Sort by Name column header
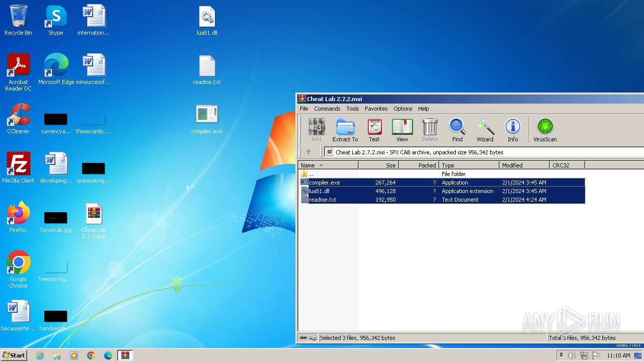 328,165
